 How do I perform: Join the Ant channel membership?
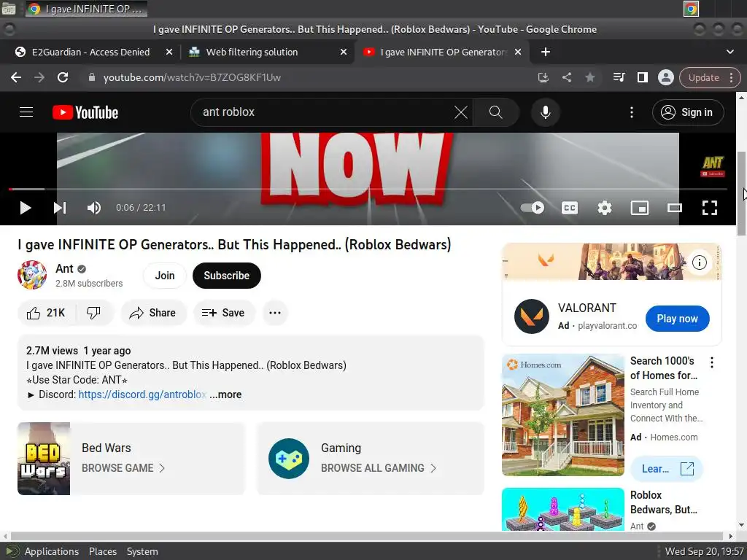[x=165, y=276]
